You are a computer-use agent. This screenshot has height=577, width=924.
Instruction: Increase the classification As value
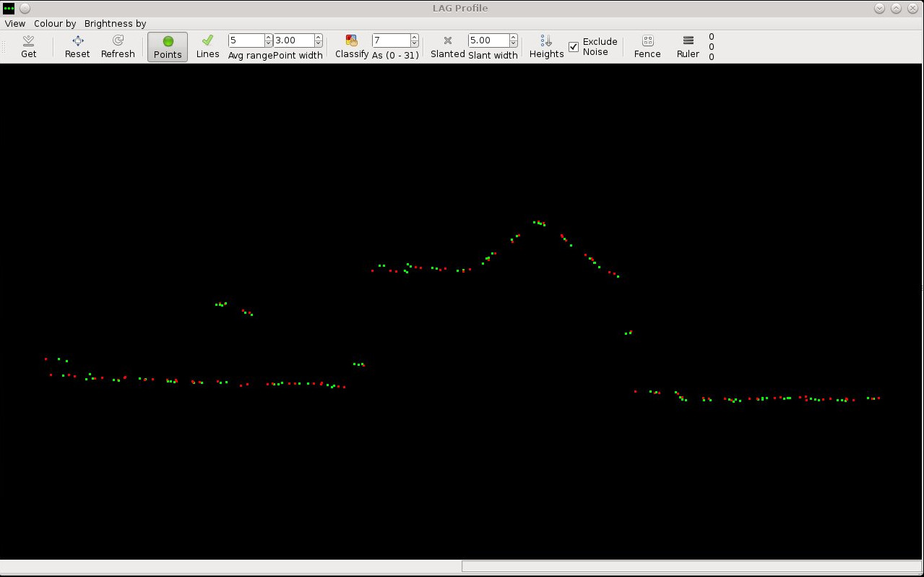pos(415,38)
